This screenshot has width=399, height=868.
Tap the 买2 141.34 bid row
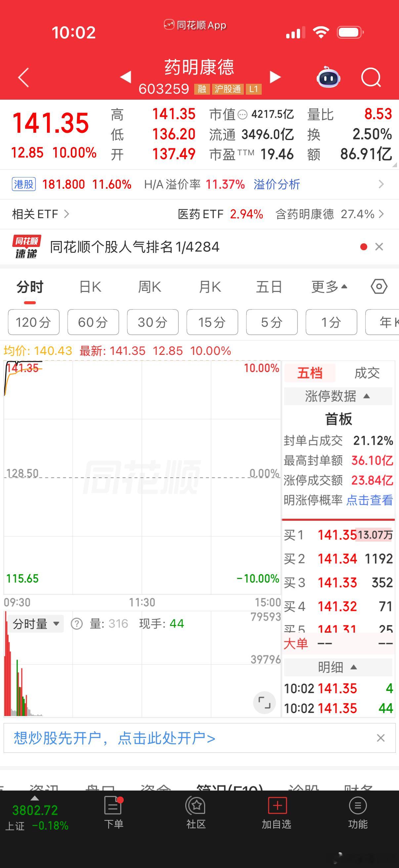338,559
